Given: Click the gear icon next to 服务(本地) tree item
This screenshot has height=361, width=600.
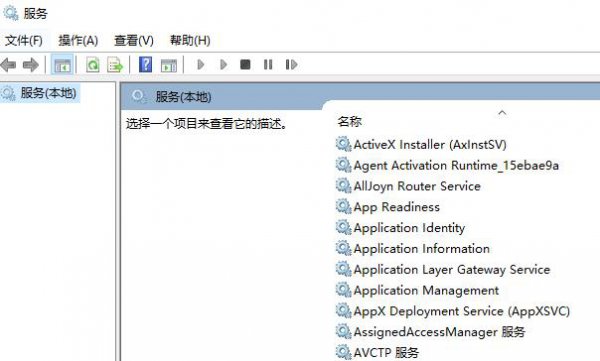Looking at the screenshot, I should 8,93.
